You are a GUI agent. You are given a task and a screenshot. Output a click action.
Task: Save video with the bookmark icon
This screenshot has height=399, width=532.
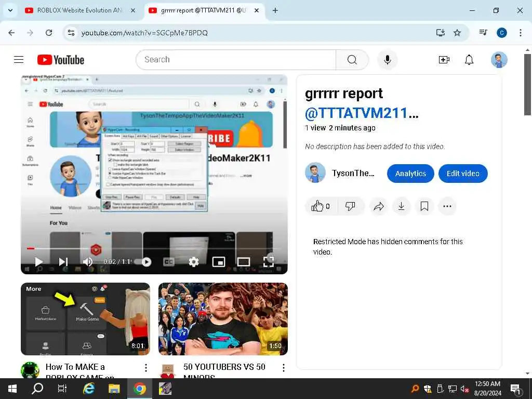pos(424,206)
